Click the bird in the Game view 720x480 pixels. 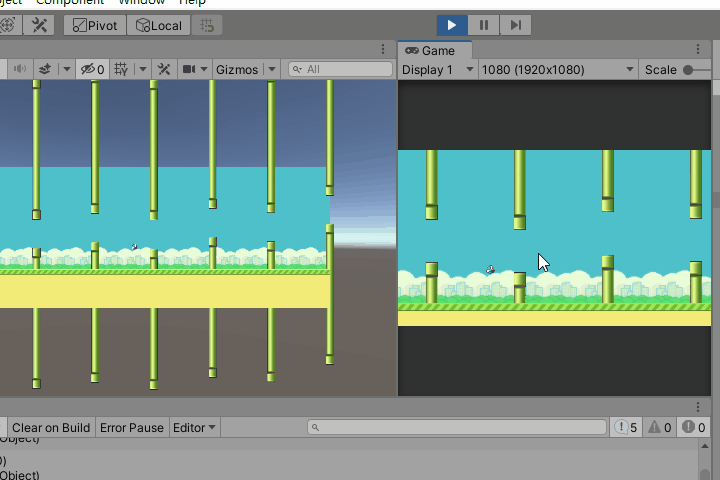pos(490,269)
